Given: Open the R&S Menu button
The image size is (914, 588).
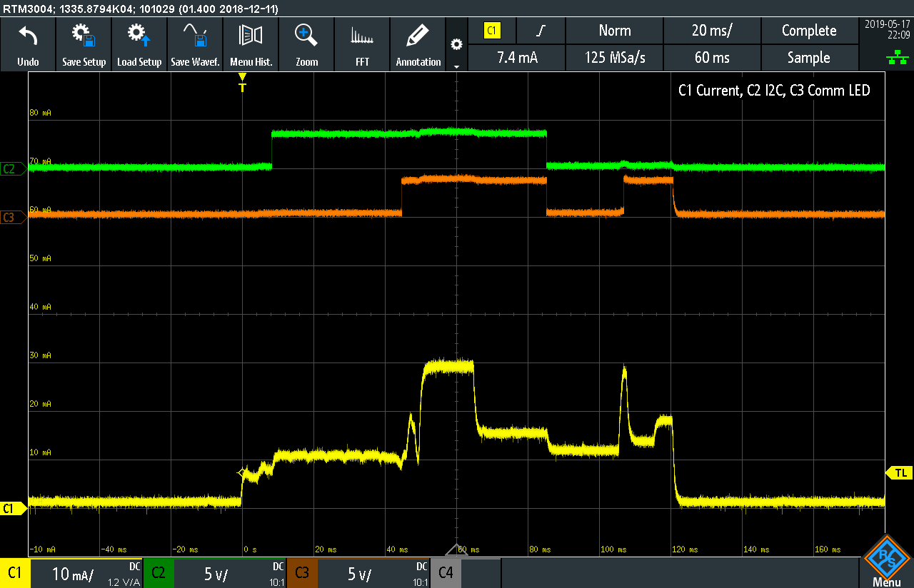Looking at the screenshot, I should 886,562.
